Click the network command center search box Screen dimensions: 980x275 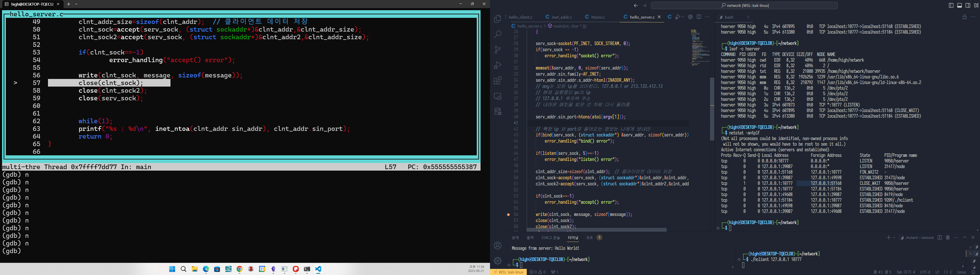[x=744, y=5]
